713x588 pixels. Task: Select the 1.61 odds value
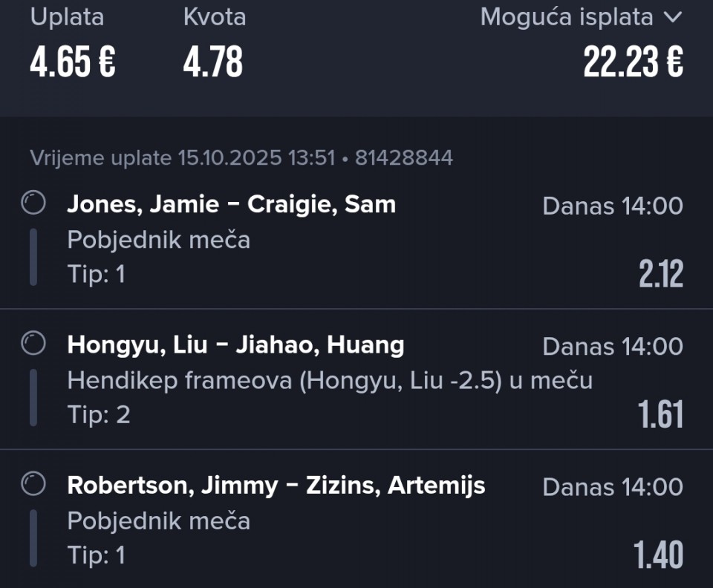click(x=660, y=415)
